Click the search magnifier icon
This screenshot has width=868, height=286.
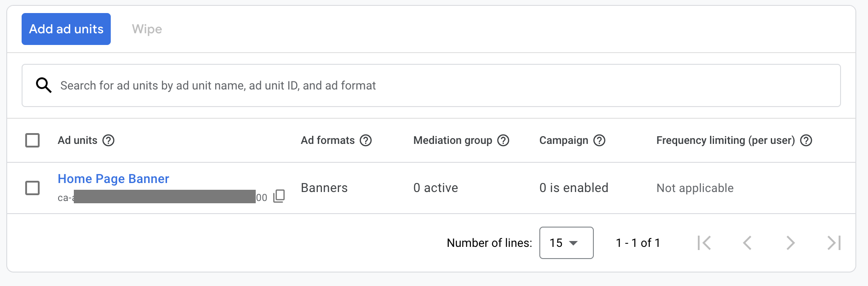[x=44, y=85]
